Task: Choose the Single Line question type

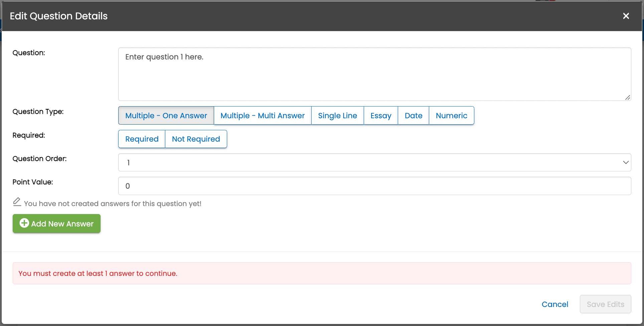Action: (x=337, y=116)
